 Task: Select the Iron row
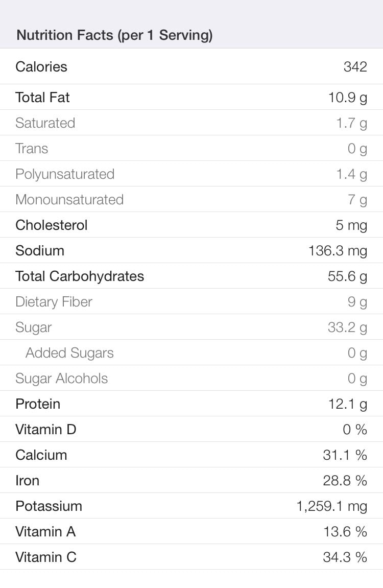point(192,480)
